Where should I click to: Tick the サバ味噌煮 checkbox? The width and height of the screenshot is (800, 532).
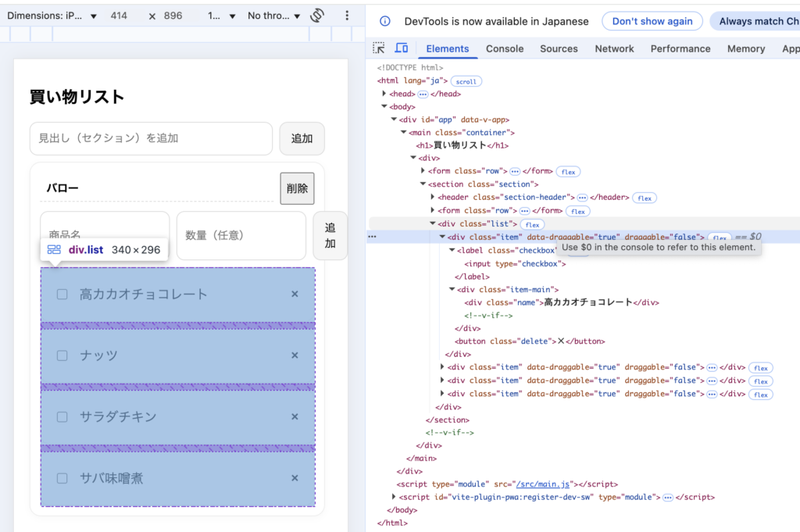[x=62, y=478]
